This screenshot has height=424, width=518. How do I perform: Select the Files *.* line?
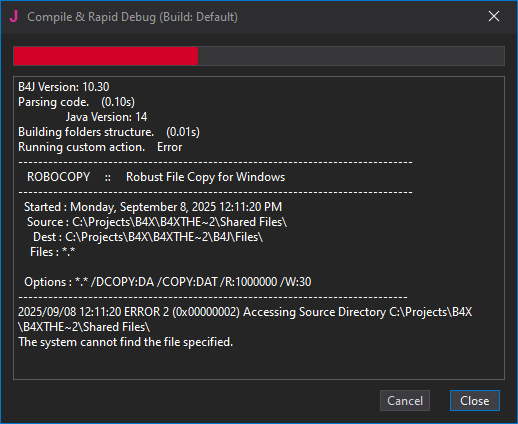click(53, 252)
